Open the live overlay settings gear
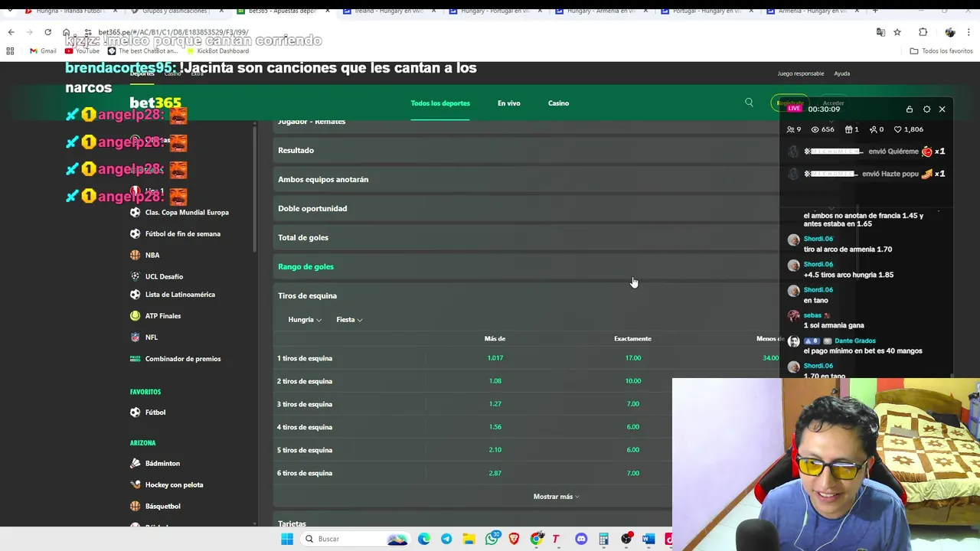This screenshot has height=551, width=980. point(926,109)
